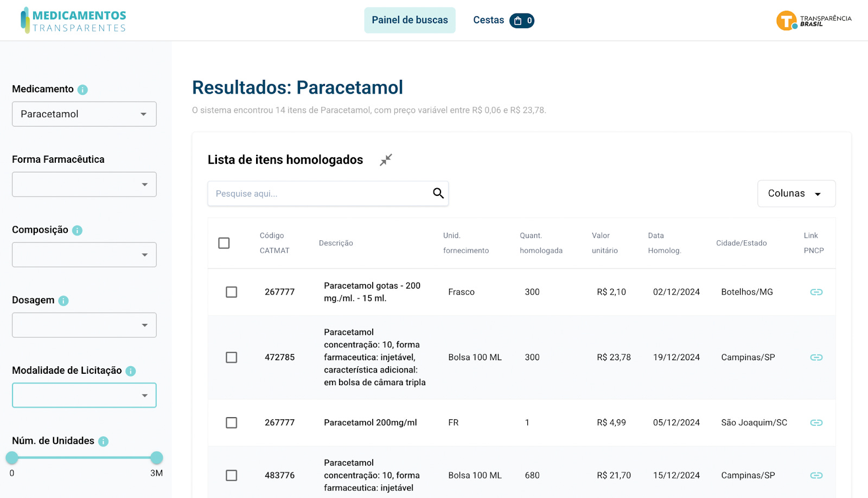Click the quantity 680 cell
Viewport: 868px width, 498px height.
(x=532, y=475)
